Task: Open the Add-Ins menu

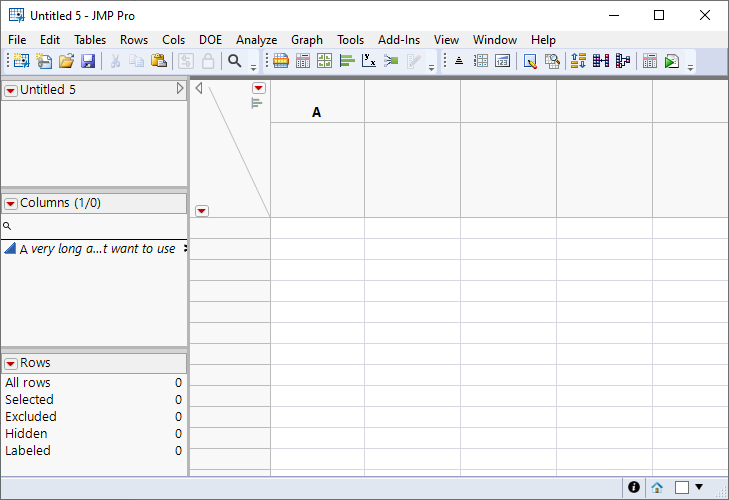Action: coord(399,40)
